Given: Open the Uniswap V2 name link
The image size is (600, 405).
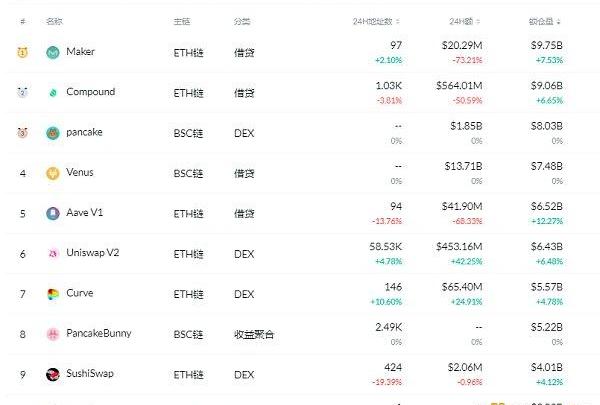Looking at the screenshot, I should point(94,253).
